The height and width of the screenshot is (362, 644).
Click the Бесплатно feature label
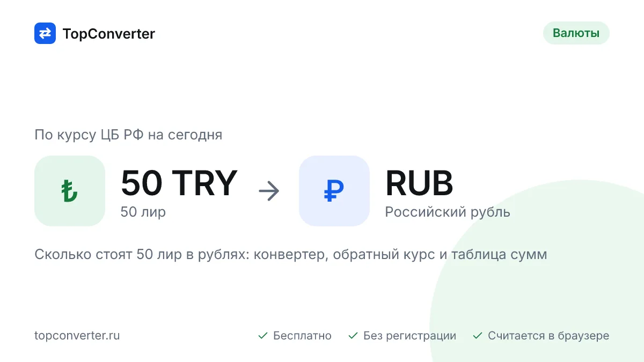coord(302,336)
